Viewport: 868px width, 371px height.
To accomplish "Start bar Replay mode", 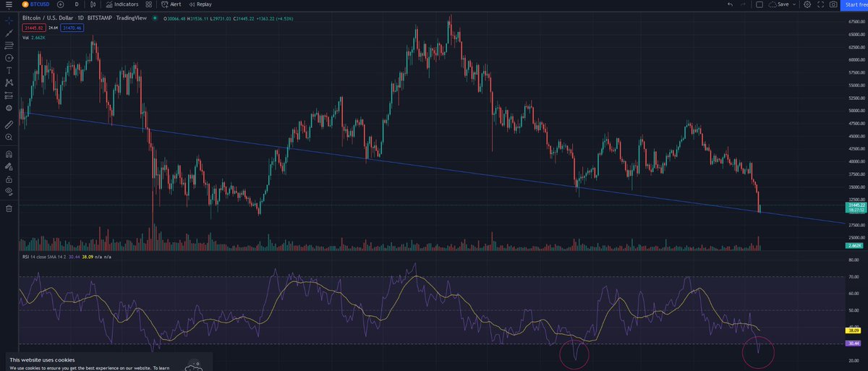I will tap(199, 4).
